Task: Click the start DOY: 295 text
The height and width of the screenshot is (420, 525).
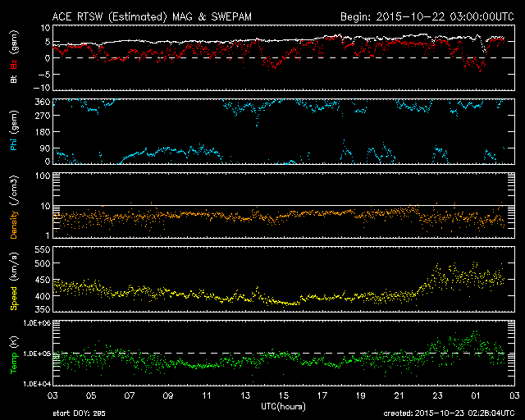Action: 78,414
